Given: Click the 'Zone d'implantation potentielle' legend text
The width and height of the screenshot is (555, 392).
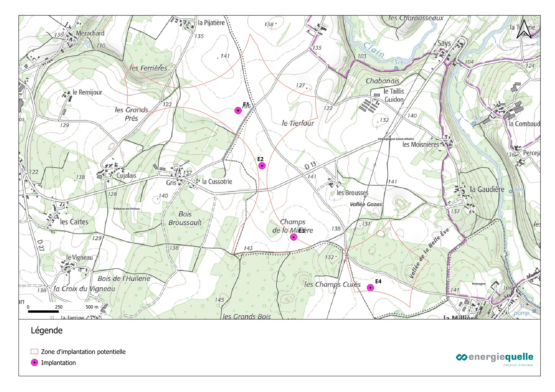Looking at the screenshot, I should click(83, 352).
